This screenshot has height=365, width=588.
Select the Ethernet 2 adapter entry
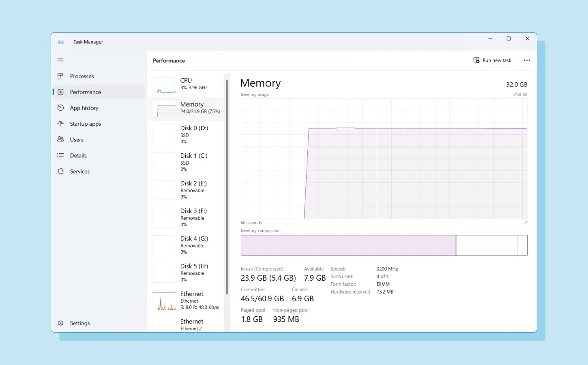pos(187,324)
